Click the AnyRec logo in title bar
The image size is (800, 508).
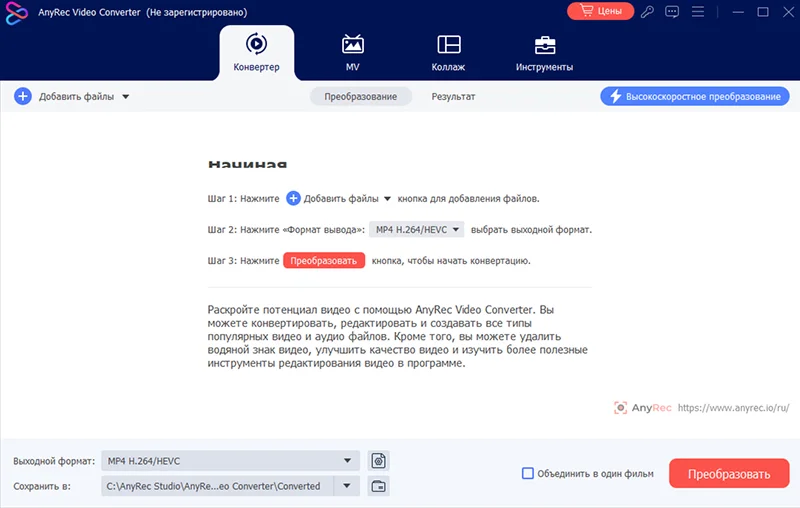16,13
